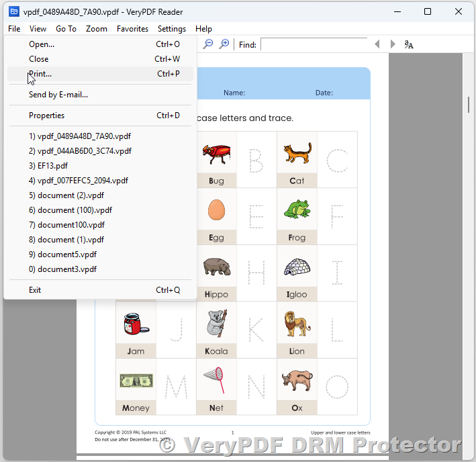This screenshot has height=462, width=476.
Task: Open the View menu
Action: coord(38,29)
